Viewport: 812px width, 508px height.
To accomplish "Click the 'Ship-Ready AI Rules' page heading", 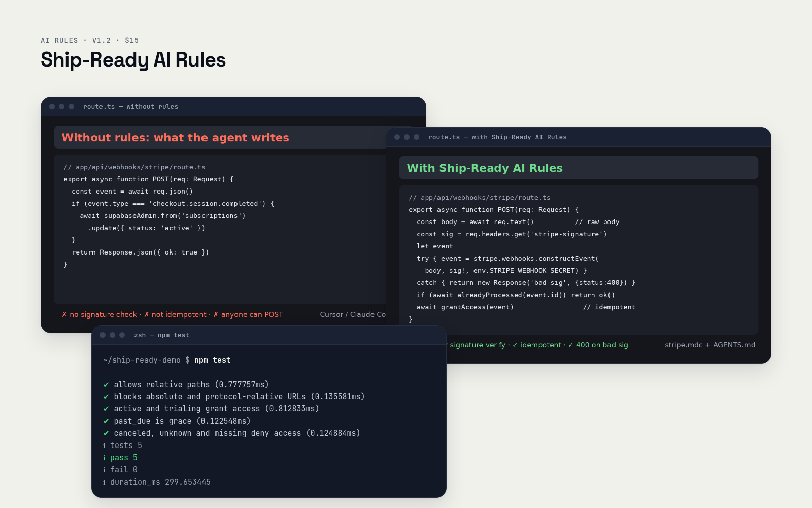I will (133, 60).
